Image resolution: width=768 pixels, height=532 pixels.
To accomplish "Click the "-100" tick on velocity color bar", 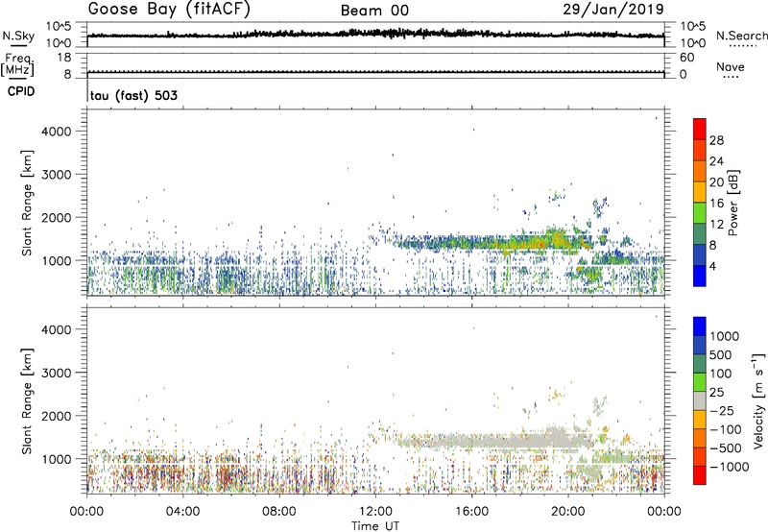I will (x=726, y=429).
